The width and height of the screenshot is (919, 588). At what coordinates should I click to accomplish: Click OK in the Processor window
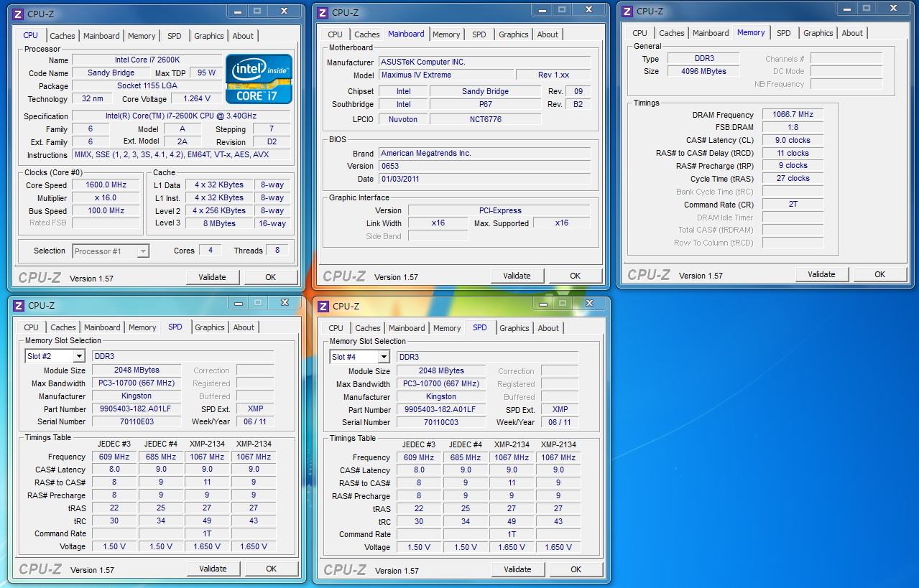coord(270,277)
